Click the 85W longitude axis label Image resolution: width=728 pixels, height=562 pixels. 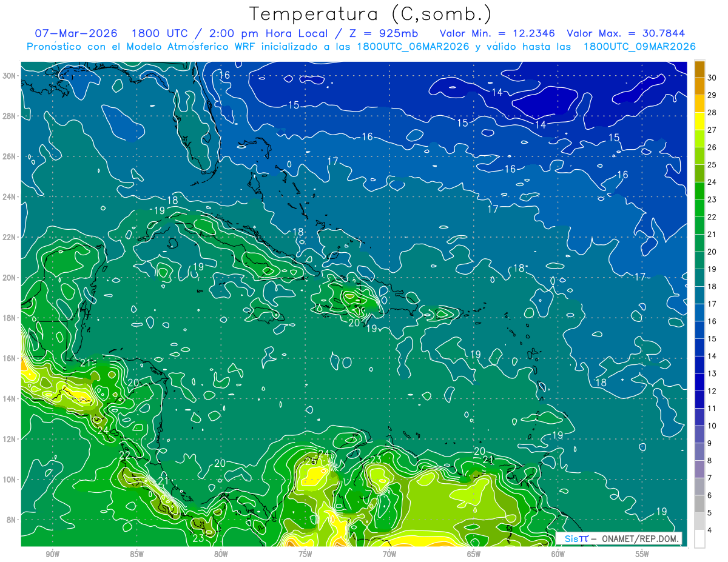coord(136,554)
